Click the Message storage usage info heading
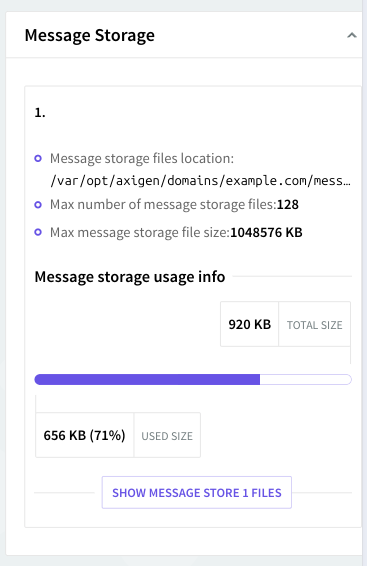Image resolution: width=367 pixels, height=566 pixels. [130, 277]
